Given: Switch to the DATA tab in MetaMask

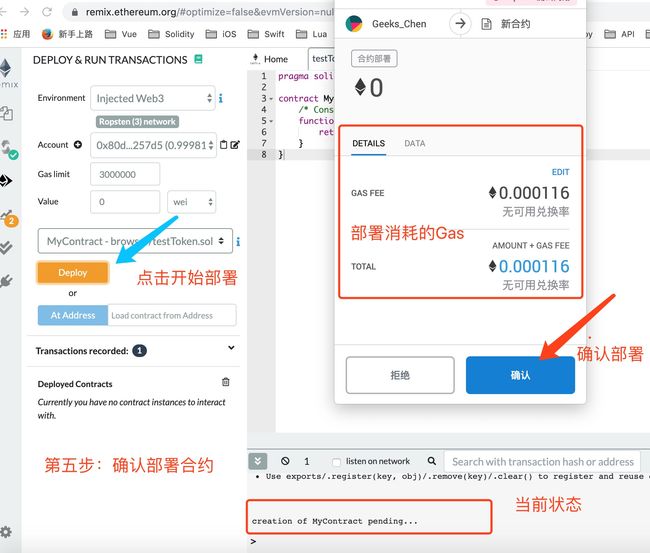Looking at the screenshot, I should (415, 143).
